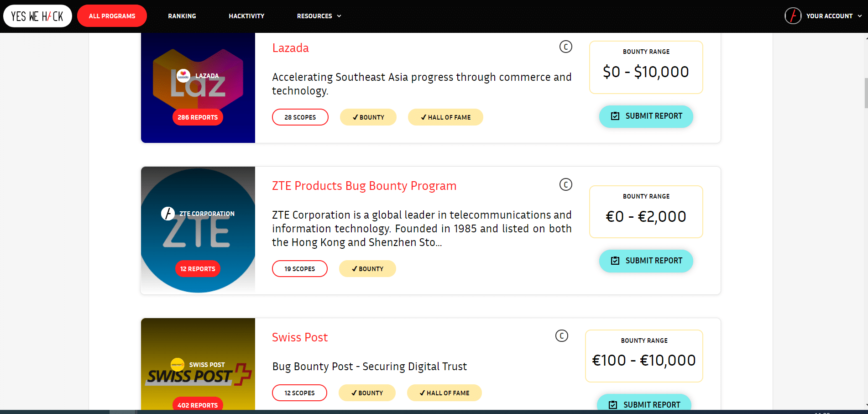Expand the 19 Scopes list for ZTE
The height and width of the screenshot is (414, 868).
[x=299, y=268]
